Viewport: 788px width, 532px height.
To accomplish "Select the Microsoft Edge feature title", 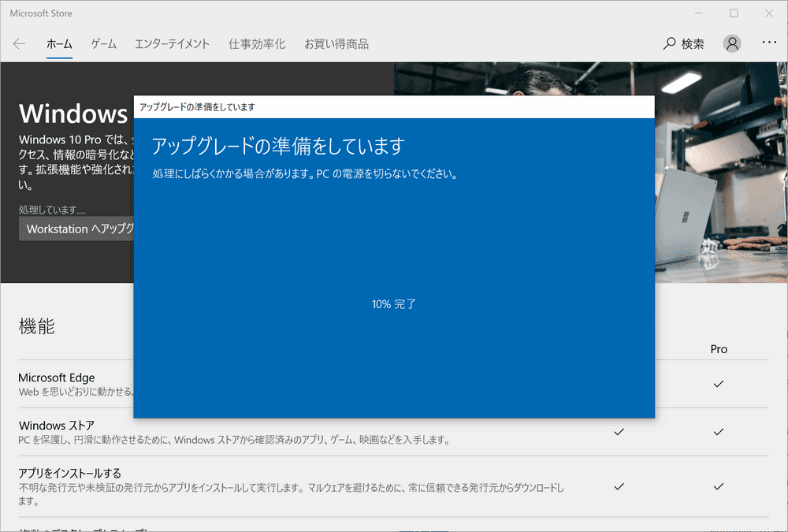I will coord(56,377).
